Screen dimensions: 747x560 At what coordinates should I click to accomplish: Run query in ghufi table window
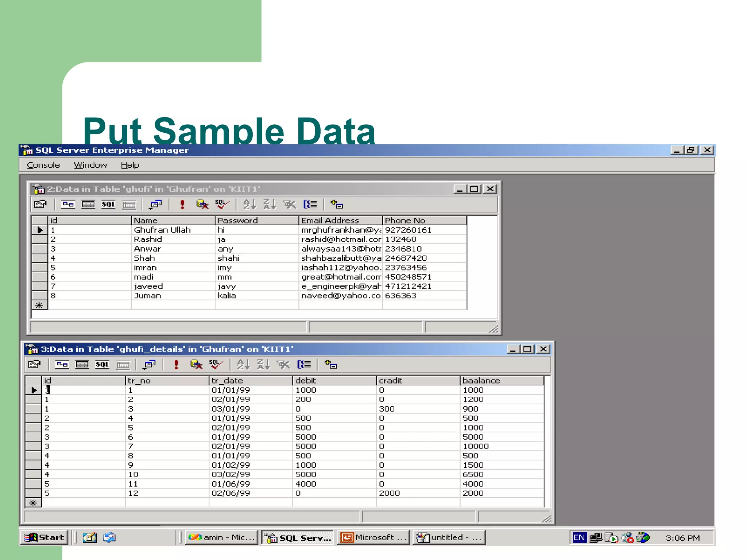coord(182,204)
